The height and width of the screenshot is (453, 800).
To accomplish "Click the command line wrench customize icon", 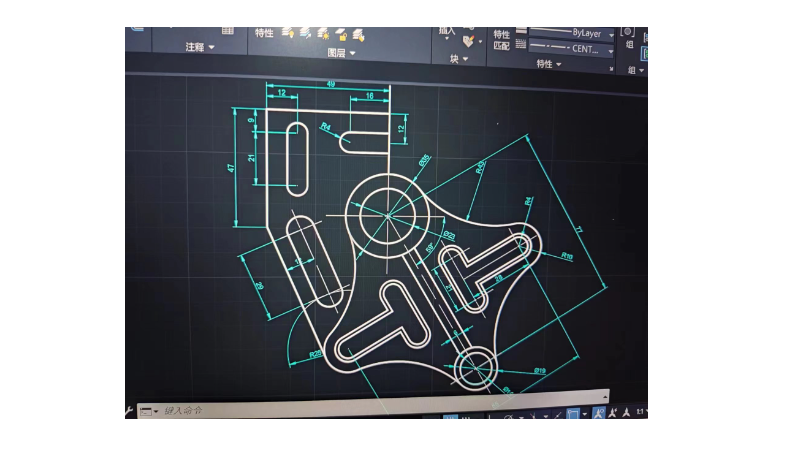I will [130, 410].
